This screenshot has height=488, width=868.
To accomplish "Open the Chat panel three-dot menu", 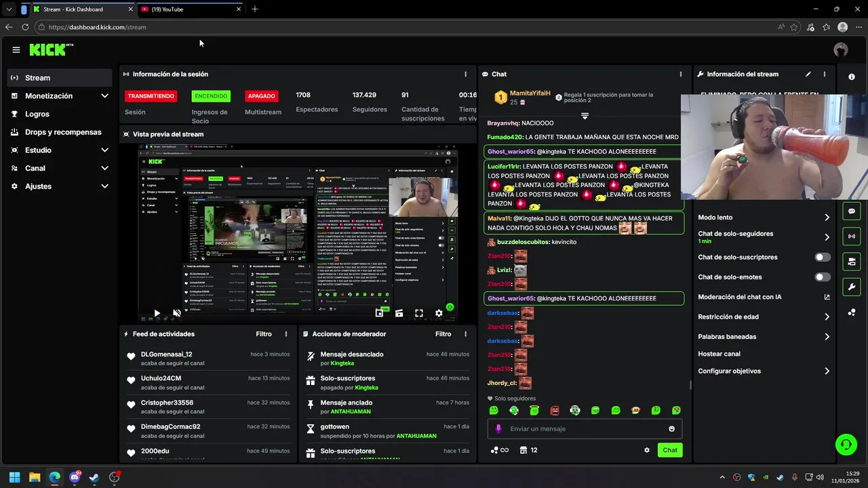I will [681, 74].
